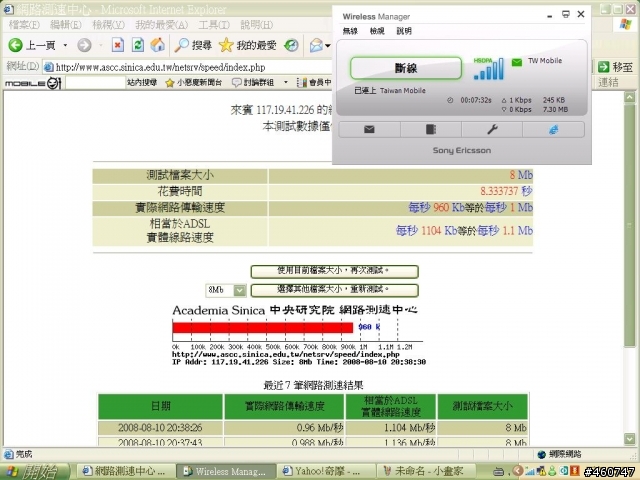Click the Windows Start button
The height and width of the screenshot is (480, 640).
point(36,471)
